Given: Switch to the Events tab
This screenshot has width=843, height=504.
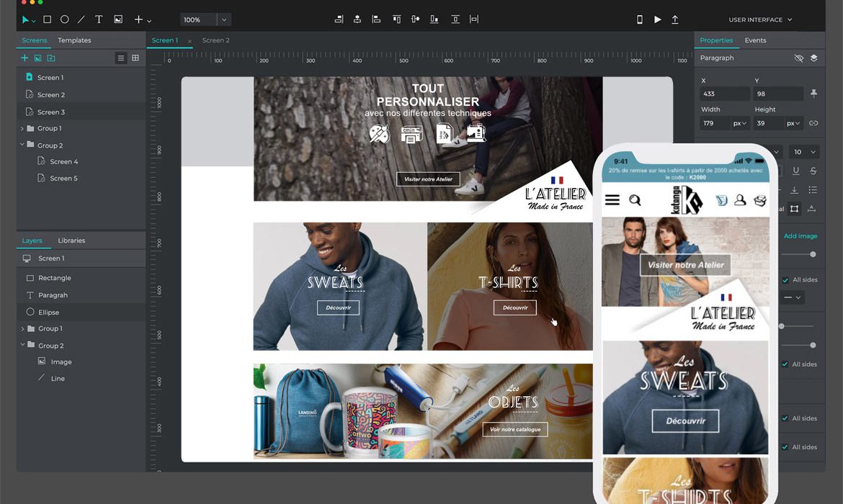Looking at the screenshot, I should [x=755, y=40].
